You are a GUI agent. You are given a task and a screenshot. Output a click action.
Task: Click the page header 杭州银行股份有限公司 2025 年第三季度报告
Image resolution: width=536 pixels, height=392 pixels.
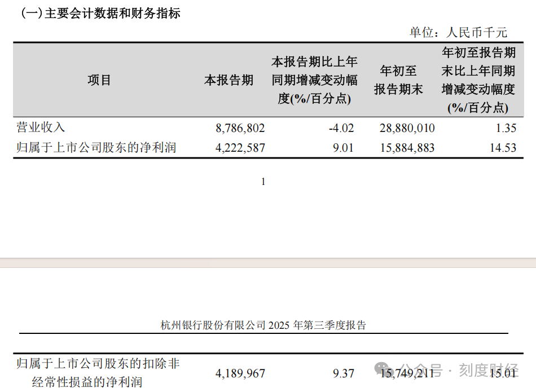tap(263, 325)
